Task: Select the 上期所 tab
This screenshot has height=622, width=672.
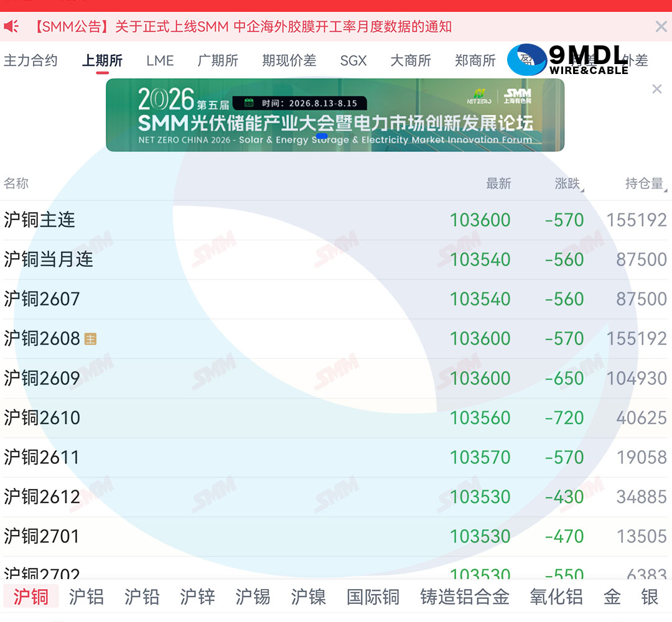Action: (x=102, y=60)
